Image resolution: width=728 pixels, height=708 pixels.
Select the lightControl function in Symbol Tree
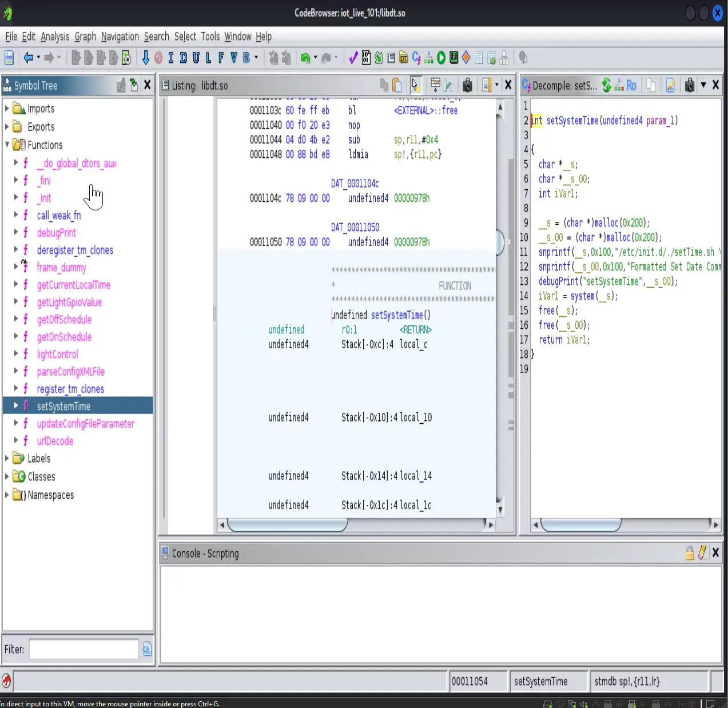coord(57,354)
